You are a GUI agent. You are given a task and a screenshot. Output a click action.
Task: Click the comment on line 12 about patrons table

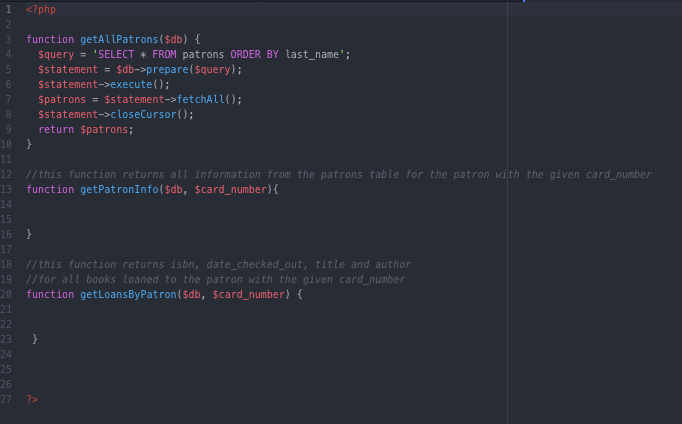339,175
